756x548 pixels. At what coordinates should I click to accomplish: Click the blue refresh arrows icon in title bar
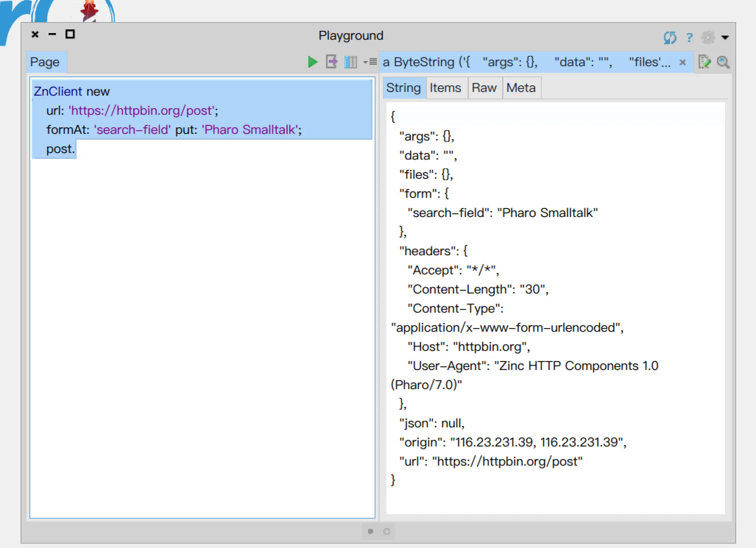coord(670,37)
